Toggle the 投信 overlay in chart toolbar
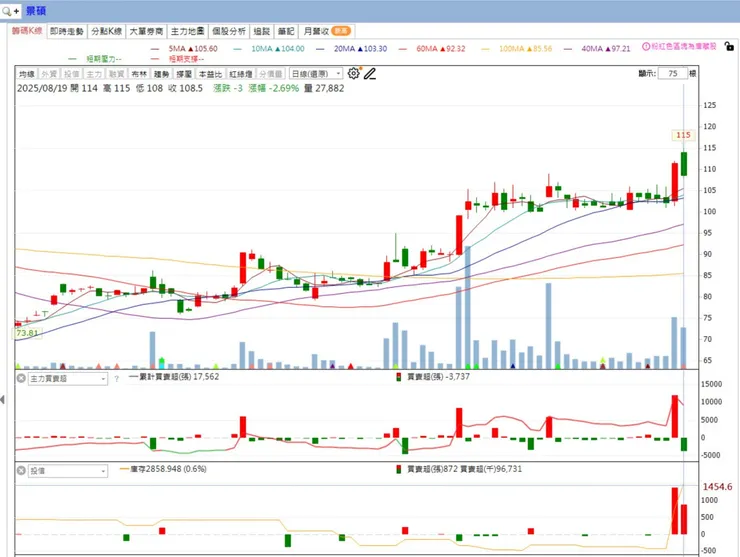740x557 pixels. coord(72,74)
